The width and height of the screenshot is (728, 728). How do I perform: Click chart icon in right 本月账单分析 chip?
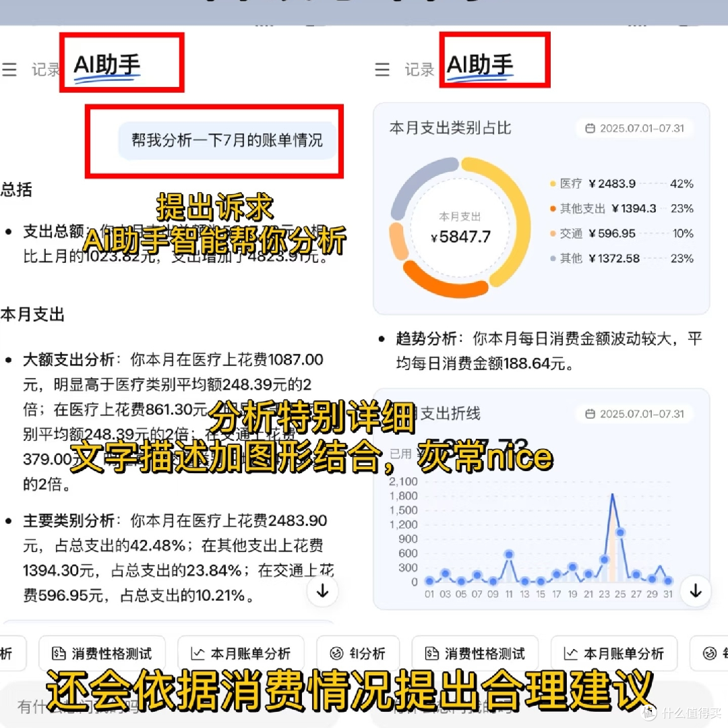571,654
